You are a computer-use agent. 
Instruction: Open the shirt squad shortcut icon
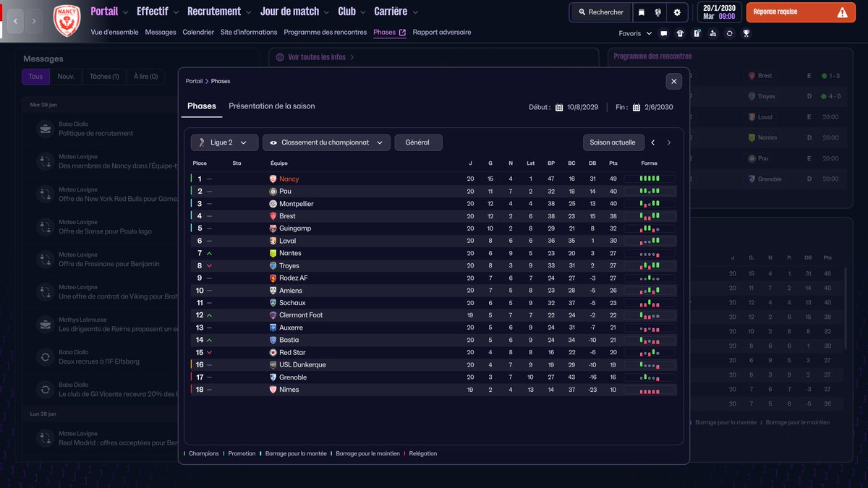tap(680, 33)
